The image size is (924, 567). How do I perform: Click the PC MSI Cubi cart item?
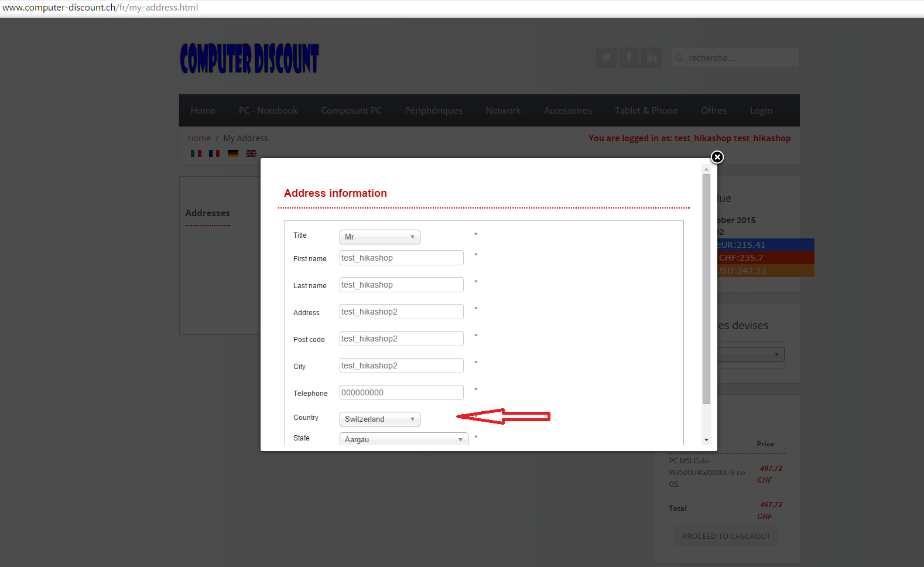point(707,473)
